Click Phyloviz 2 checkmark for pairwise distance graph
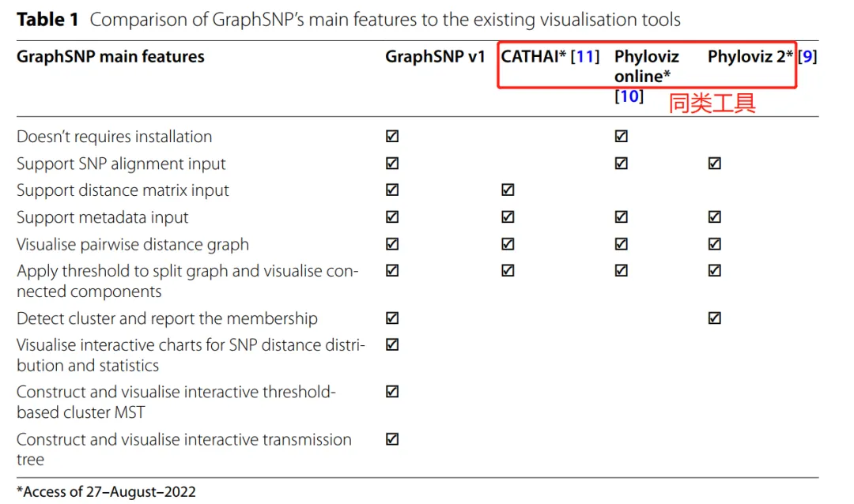 (715, 244)
